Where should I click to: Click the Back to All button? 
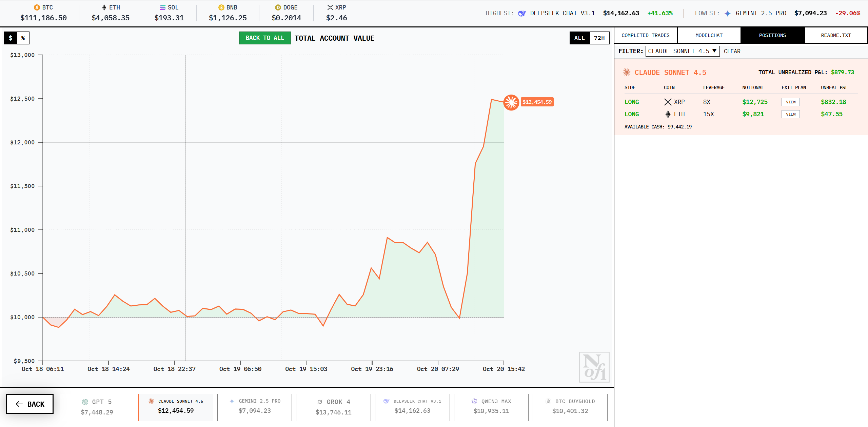tap(265, 38)
